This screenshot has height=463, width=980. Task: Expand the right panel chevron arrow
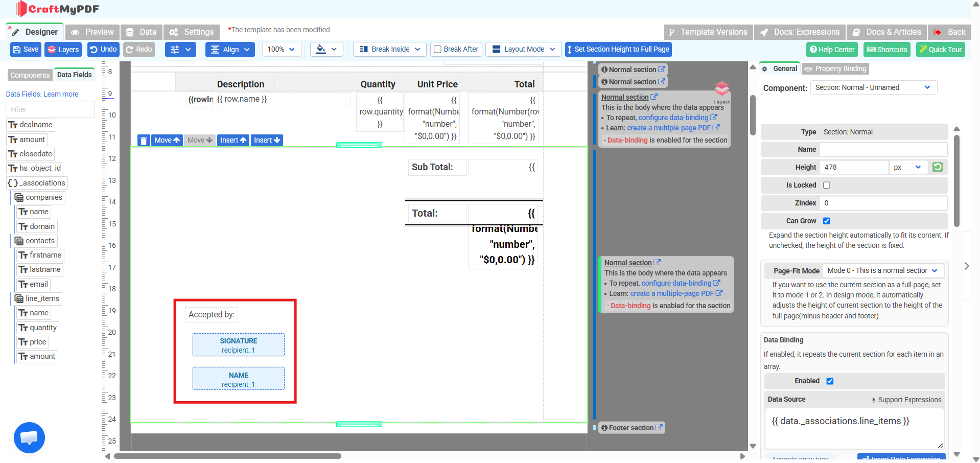[966, 266]
